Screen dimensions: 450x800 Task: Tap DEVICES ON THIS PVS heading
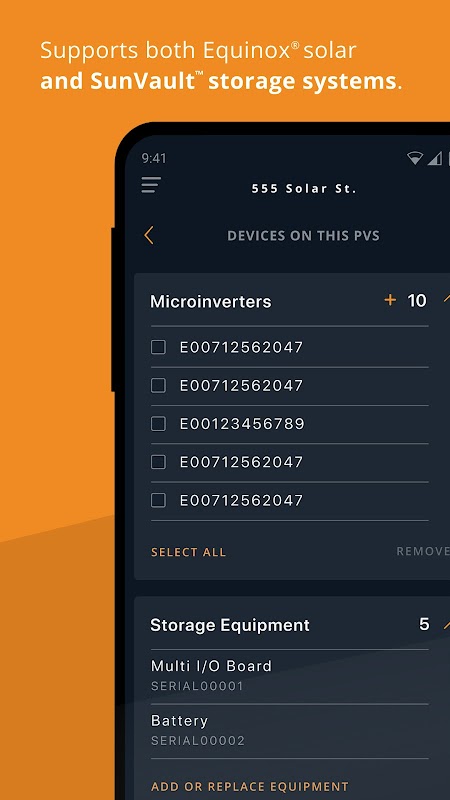tap(304, 236)
